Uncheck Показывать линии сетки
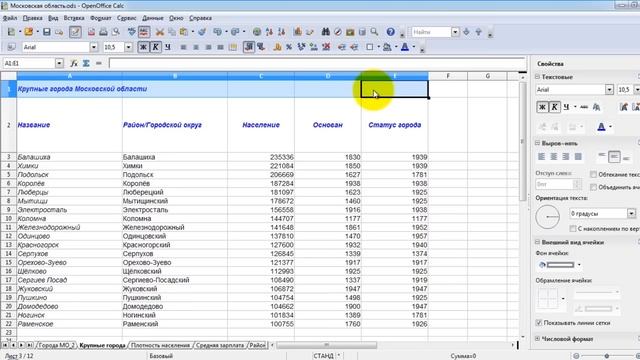This screenshot has height=360, width=640. 539,323
